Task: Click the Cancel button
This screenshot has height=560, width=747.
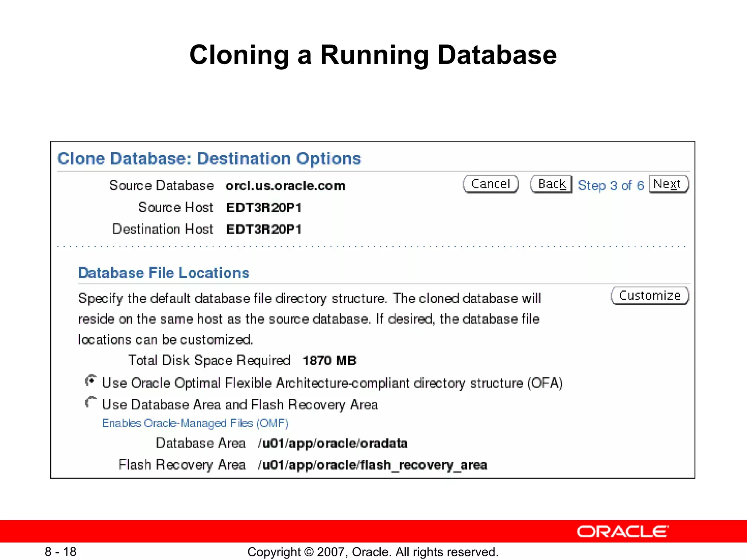Action: coord(491,184)
